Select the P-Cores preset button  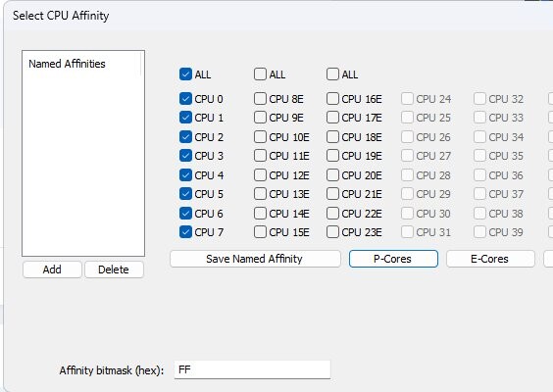(393, 259)
